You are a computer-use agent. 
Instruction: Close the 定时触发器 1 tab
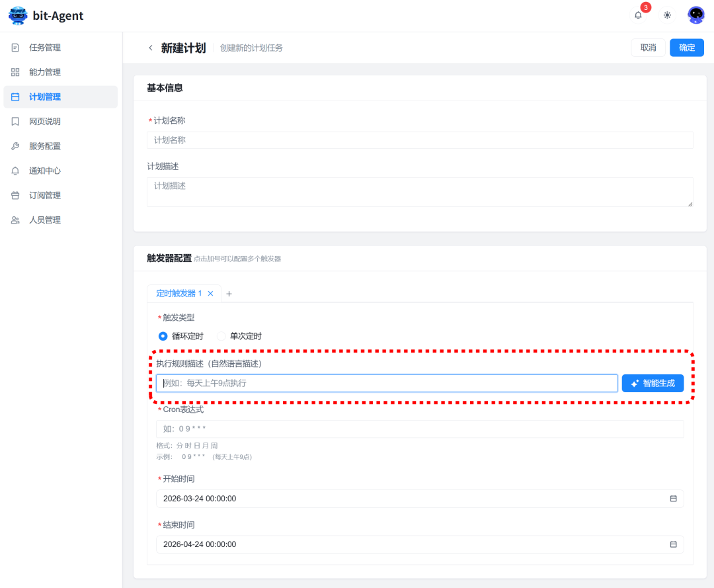pos(210,293)
